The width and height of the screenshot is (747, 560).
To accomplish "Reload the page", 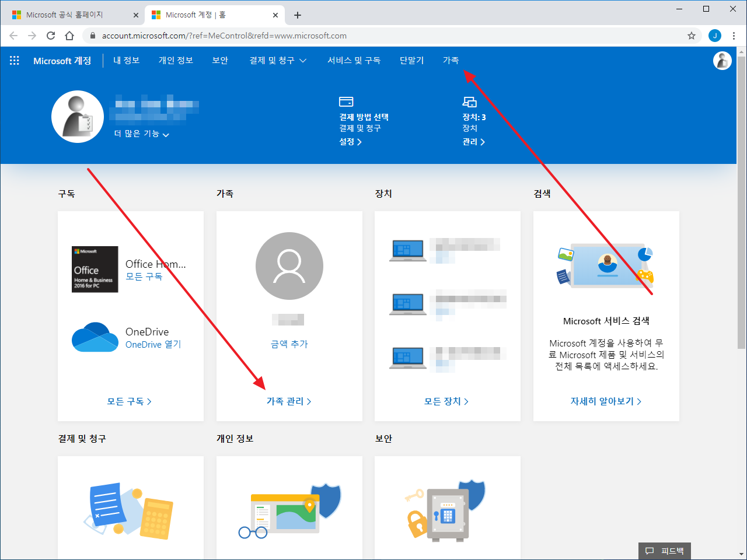I will [x=51, y=36].
